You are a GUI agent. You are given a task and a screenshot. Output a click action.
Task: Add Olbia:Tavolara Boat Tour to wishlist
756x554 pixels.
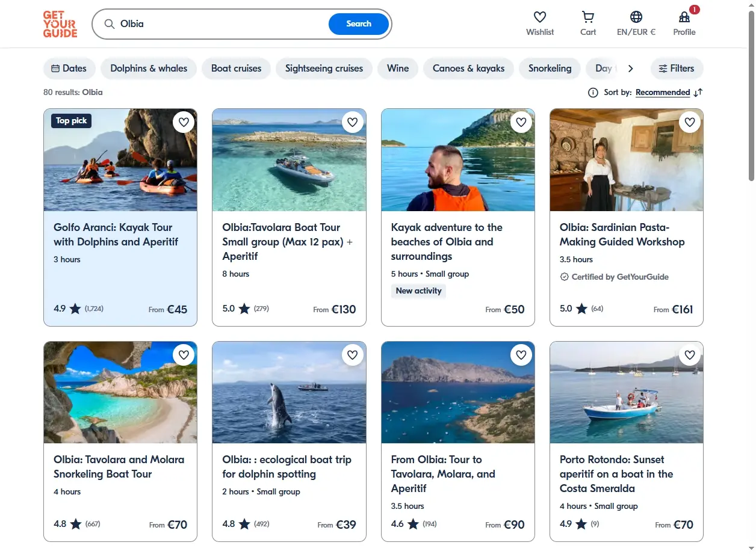(x=353, y=123)
